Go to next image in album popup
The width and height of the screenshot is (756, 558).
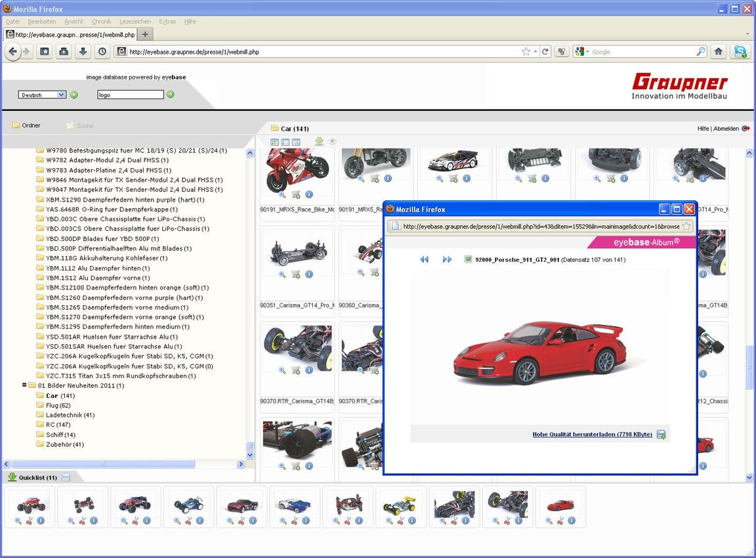pos(447,259)
